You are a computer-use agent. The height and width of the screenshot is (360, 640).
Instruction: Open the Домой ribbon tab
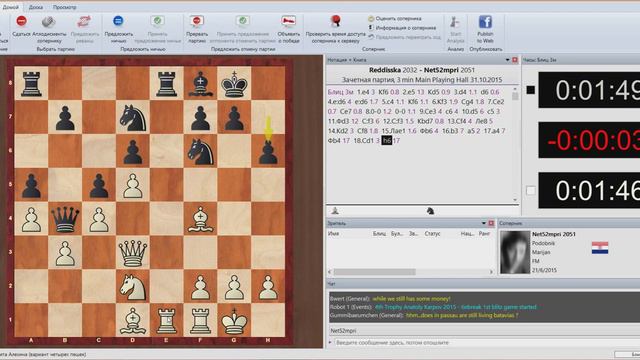pyautogui.click(x=10, y=7)
